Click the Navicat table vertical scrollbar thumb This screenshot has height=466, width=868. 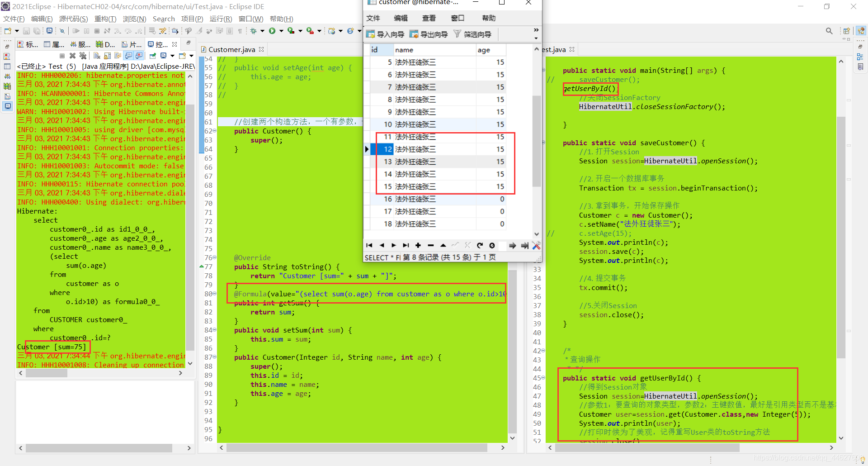tap(537, 141)
